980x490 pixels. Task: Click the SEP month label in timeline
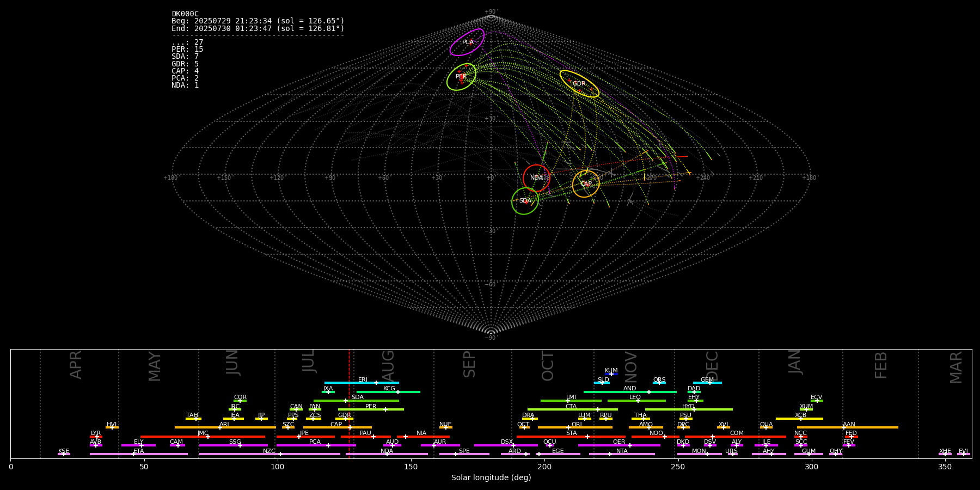pyautogui.click(x=469, y=364)
